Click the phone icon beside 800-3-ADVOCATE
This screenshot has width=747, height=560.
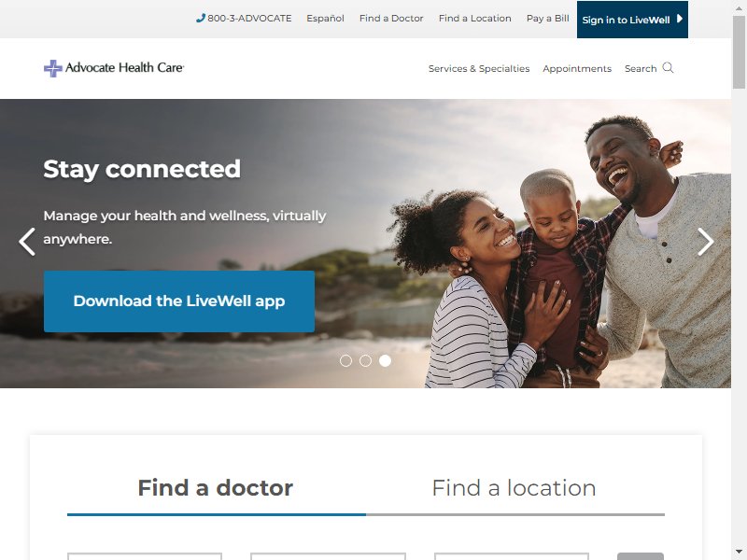[200, 18]
